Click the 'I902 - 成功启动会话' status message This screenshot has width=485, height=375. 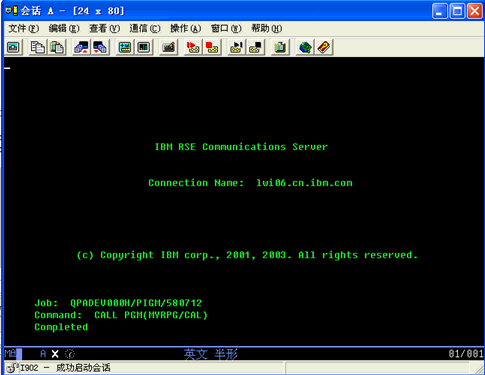pos(65,368)
